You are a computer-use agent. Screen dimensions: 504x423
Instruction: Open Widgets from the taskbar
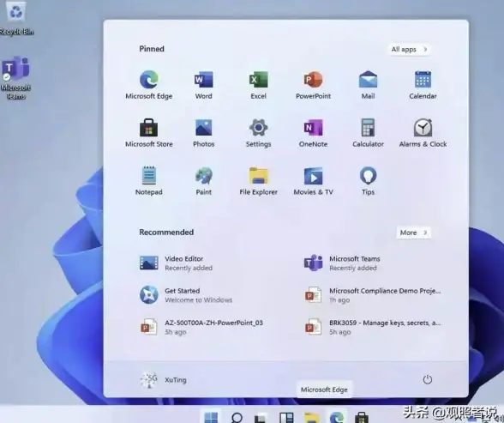coord(286,418)
